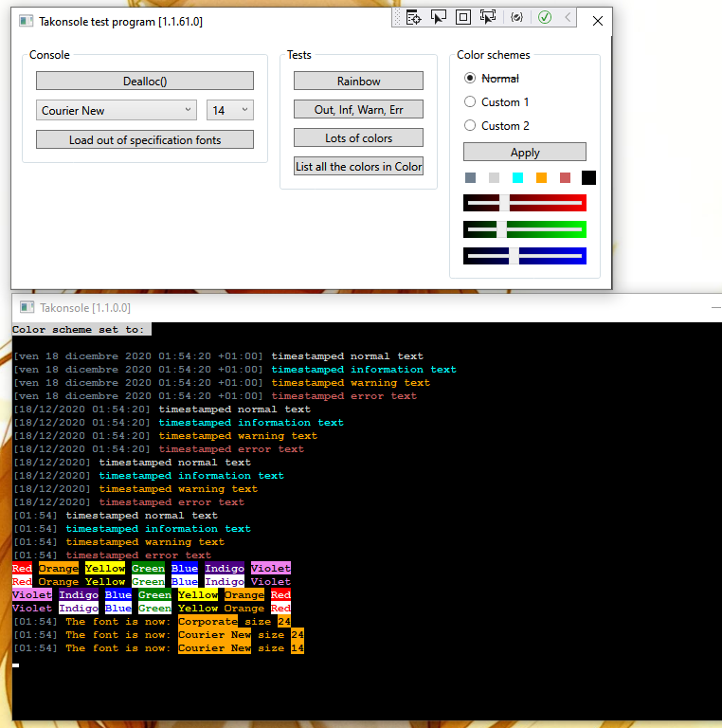722x728 pixels.
Task: Click the Dealloc() button
Action: 145,81
